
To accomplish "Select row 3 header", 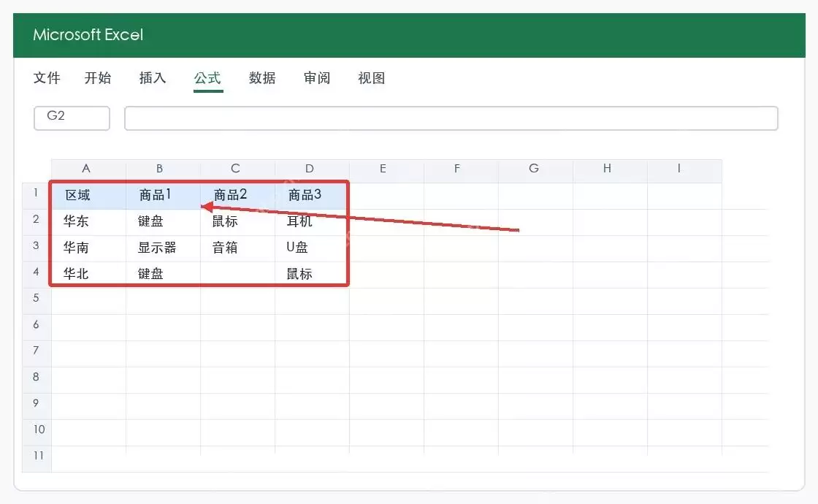I will pyautogui.click(x=37, y=248).
